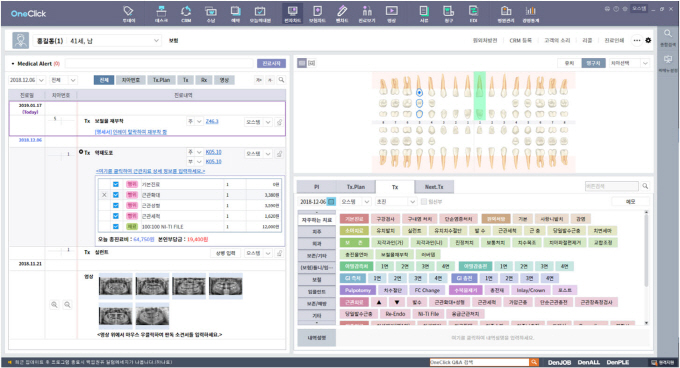The height and width of the screenshot is (368, 680).
Task: Click the lock icon on Z46.3 treatment row
Action: click(x=279, y=122)
